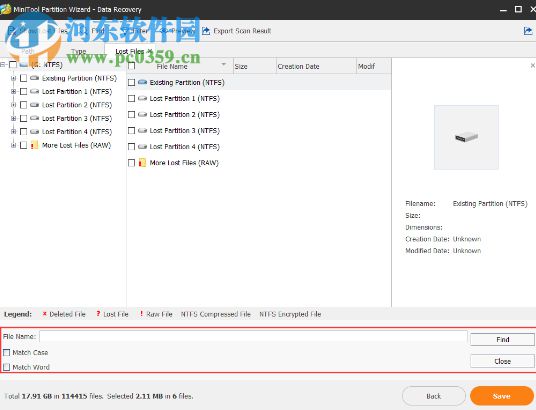Collapse the root NTFS drive node

coord(3,65)
